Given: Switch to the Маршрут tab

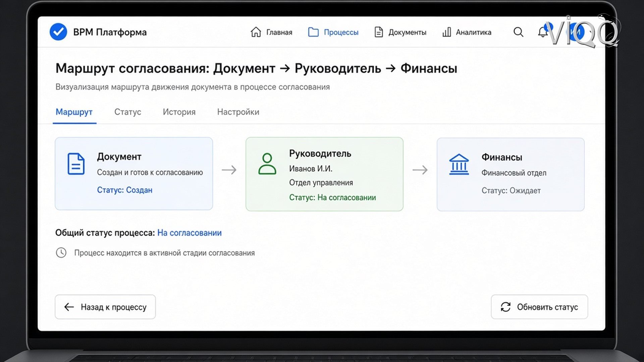Looking at the screenshot, I should point(74,112).
